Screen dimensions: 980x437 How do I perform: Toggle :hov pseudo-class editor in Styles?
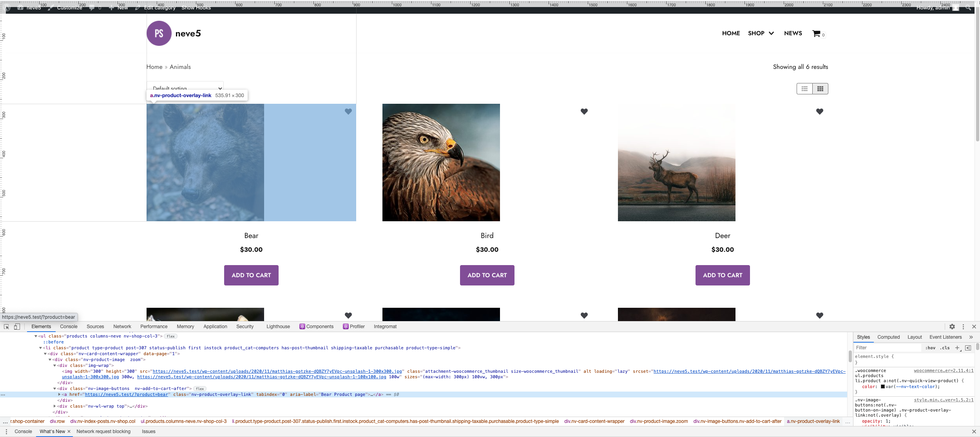(x=931, y=348)
